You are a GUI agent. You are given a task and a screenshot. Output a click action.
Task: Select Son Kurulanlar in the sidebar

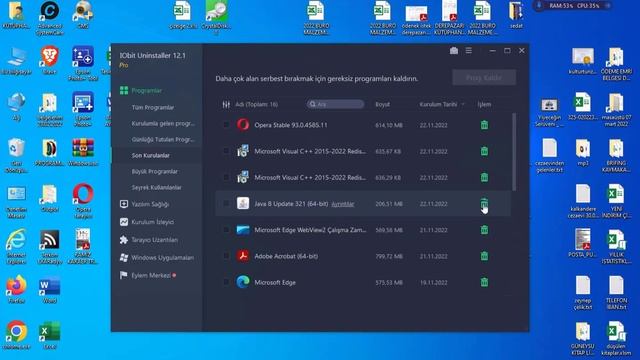pyautogui.click(x=151, y=156)
